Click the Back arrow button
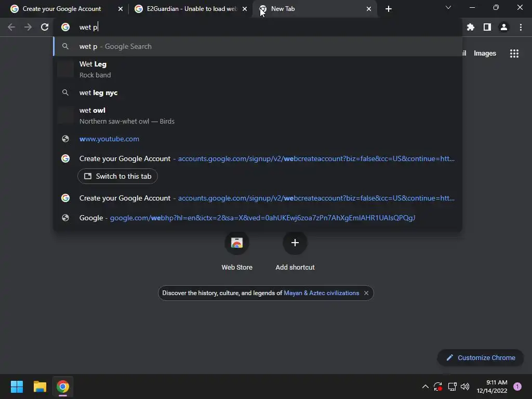 pyautogui.click(x=11, y=27)
